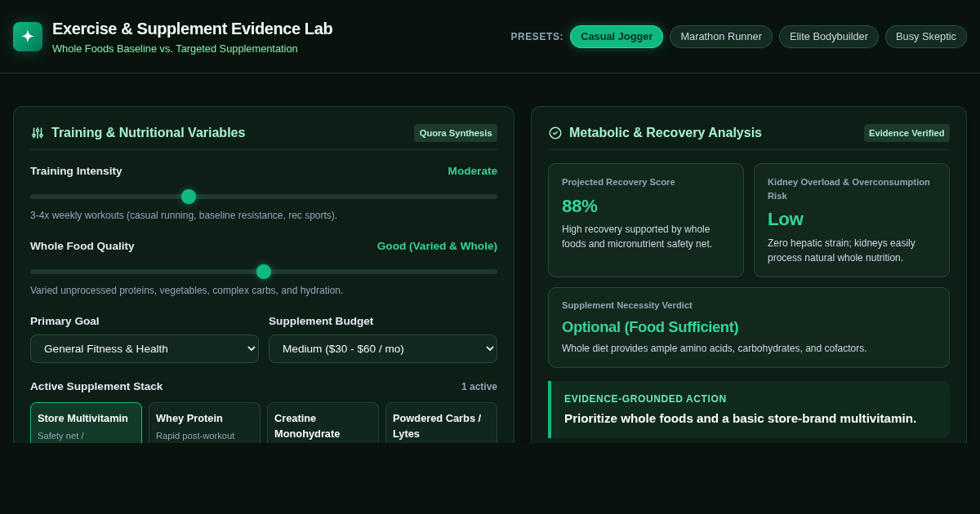
Task: Toggle the Powdered Carbs / Lytes card
Action: pos(441,423)
